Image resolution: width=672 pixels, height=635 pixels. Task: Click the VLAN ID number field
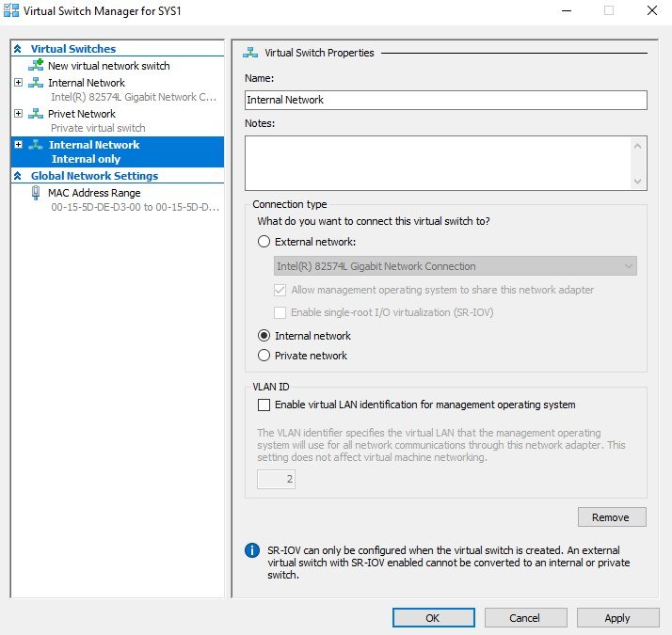[x=276, y=479]
